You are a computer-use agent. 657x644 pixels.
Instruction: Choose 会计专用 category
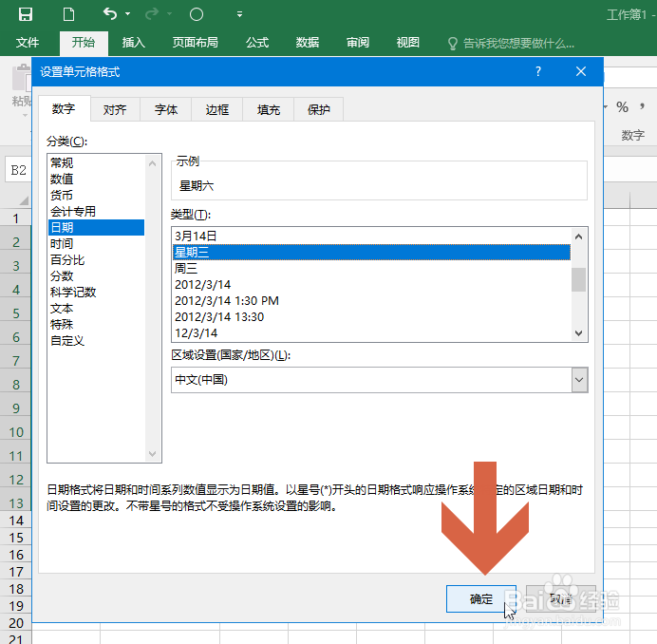(97, 211)
